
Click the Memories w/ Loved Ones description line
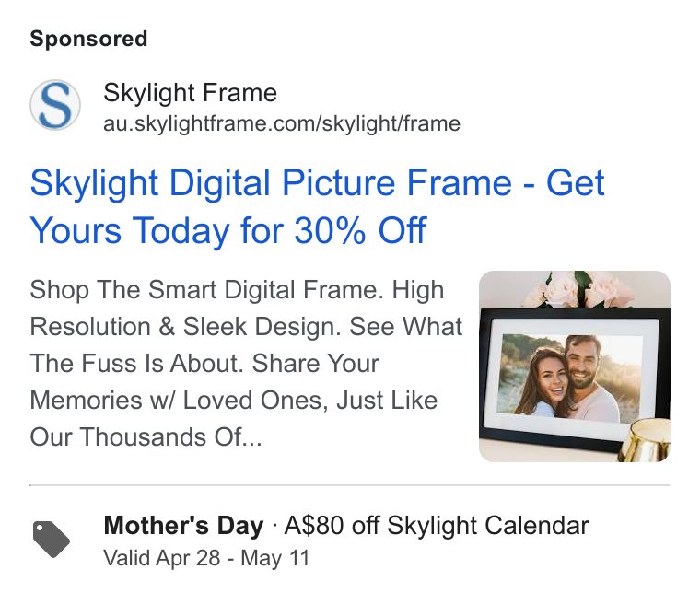233,401
